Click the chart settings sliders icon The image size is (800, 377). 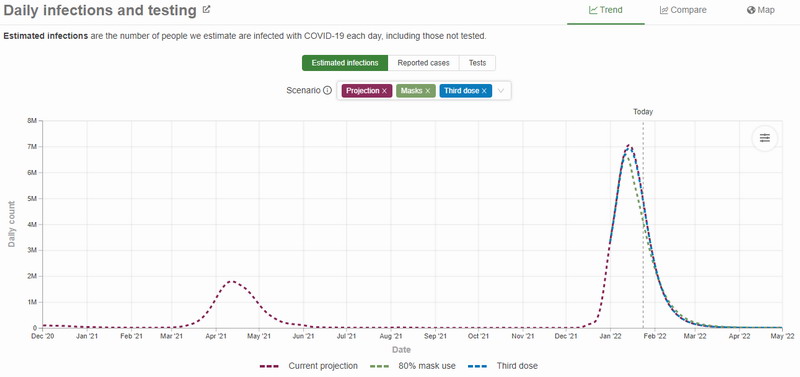pyautogui.click(x=764, y=138)
